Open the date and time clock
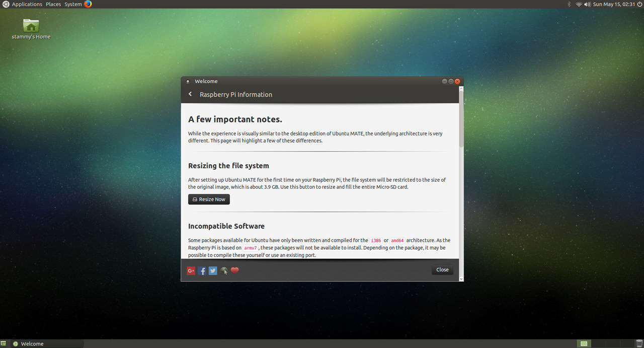Image resolution: width=644 pixels, height=348 pixels. (614, 4)
